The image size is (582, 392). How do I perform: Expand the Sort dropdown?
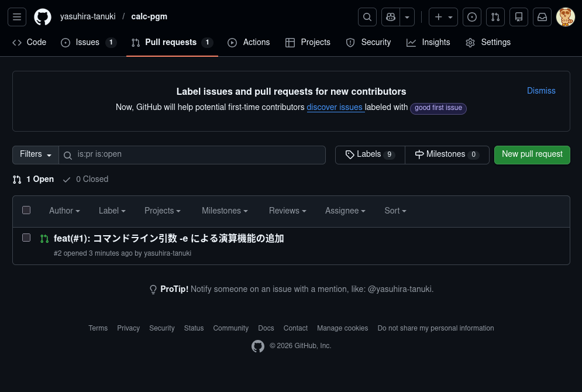click(395, 211)
